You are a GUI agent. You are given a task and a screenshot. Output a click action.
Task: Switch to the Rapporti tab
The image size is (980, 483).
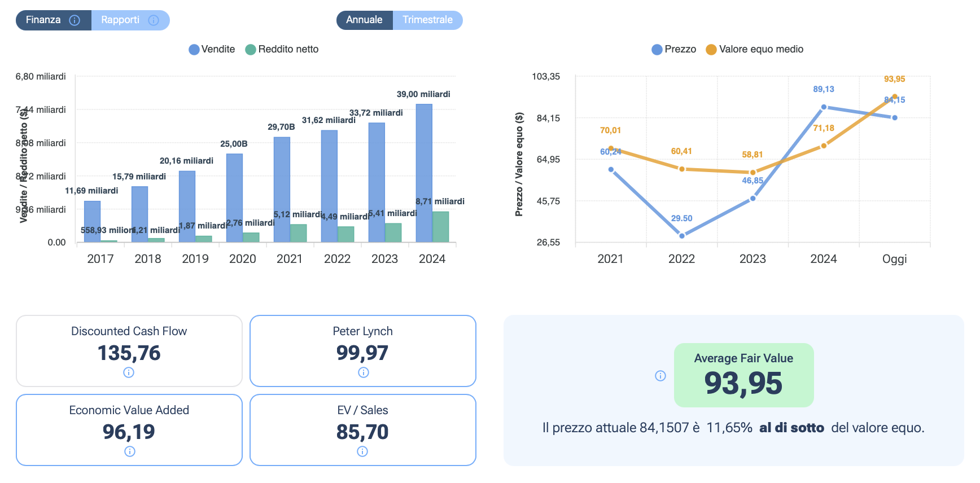pos(120,20)
